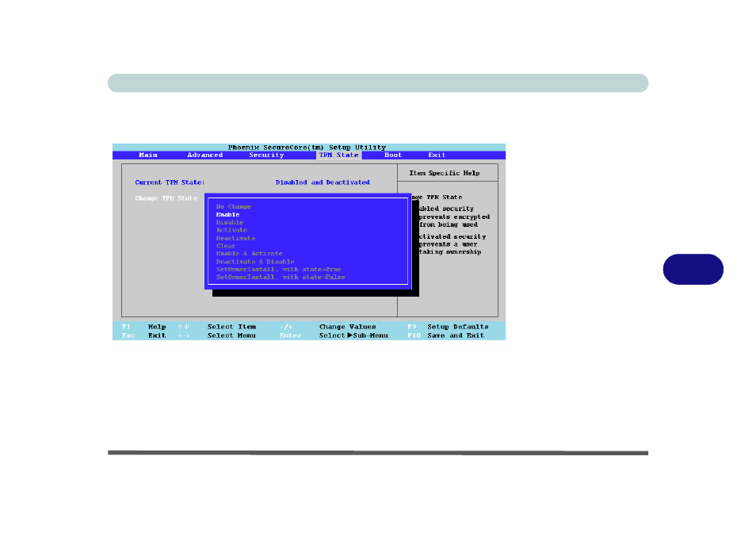
Task: Click Esc Exit in the footer
Action: 143,336
